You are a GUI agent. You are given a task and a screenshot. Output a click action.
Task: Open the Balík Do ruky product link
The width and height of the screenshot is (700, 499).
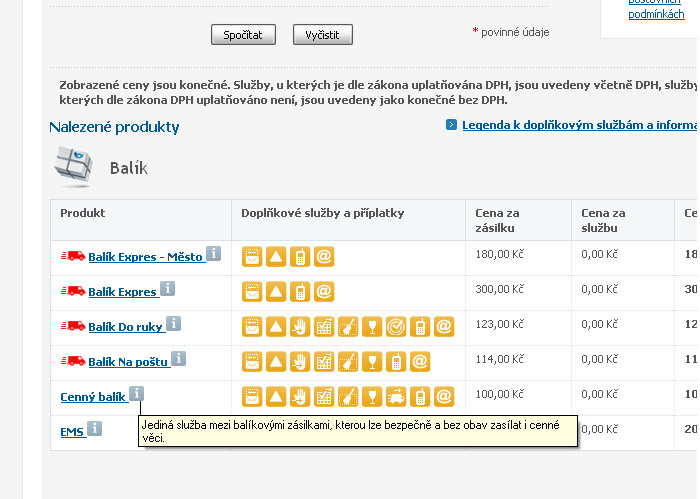tap(125, 328)
